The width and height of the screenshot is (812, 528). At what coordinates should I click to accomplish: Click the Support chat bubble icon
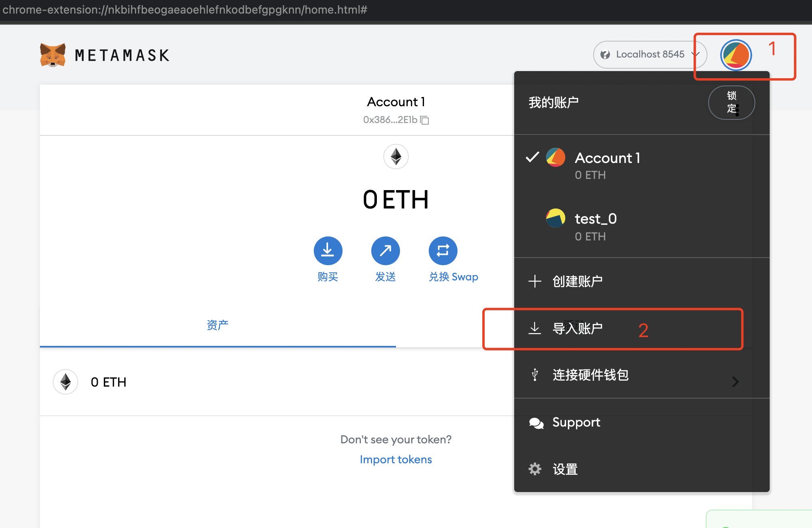(536, 423)
